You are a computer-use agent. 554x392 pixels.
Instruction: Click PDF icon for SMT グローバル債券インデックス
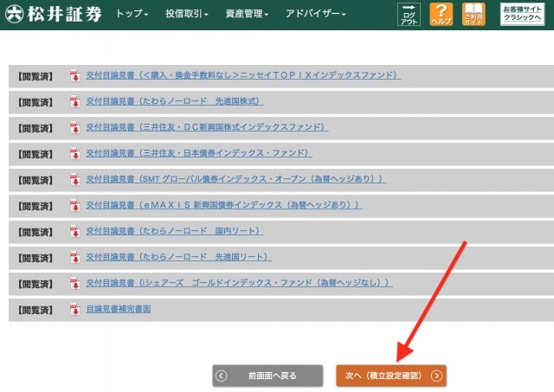(74, 179)
